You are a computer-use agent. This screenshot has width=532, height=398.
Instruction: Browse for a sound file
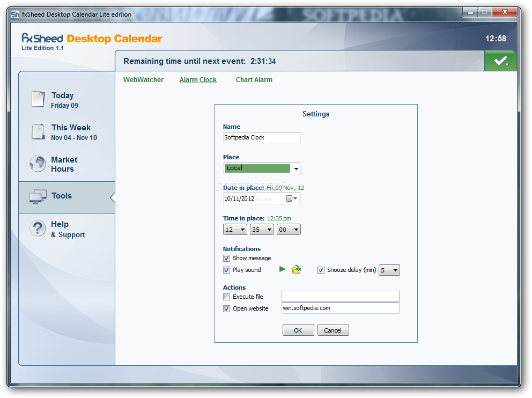point(297,269)
